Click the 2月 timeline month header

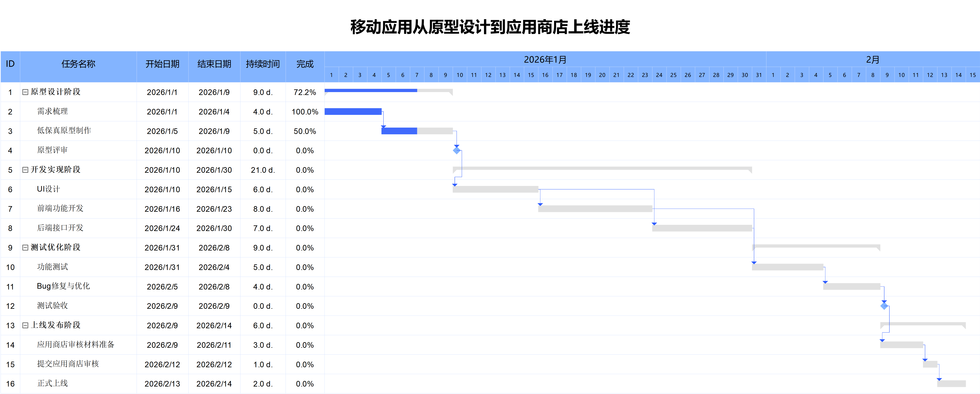(x=873, y=59)
